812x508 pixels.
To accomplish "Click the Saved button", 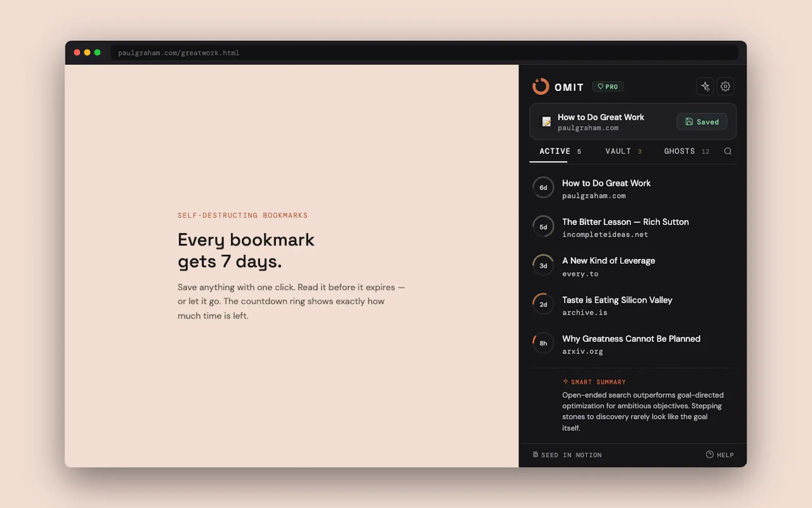I will pos(702,122).
